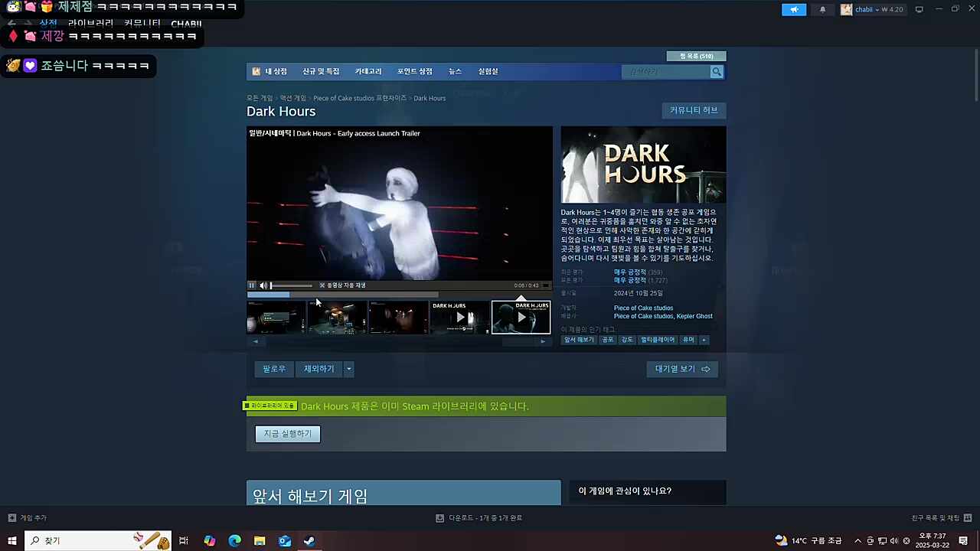Viewport: 980px width, 551px height.
Task: Click the 지금 실행하기 button
Action: [x=288, y=434]
